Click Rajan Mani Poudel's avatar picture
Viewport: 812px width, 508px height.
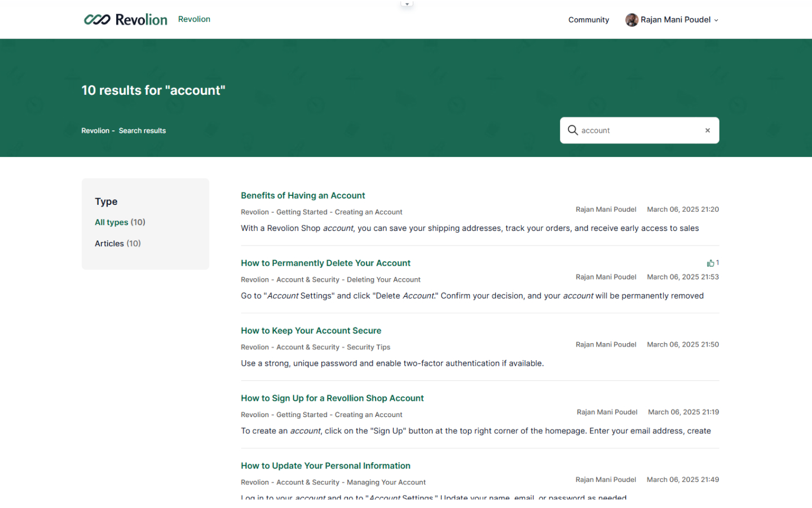[632, 20]
